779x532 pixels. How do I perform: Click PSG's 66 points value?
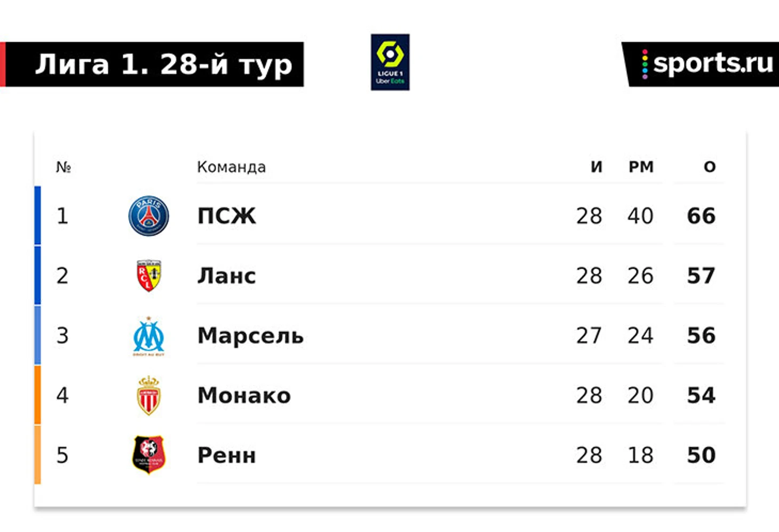point(701,216)
